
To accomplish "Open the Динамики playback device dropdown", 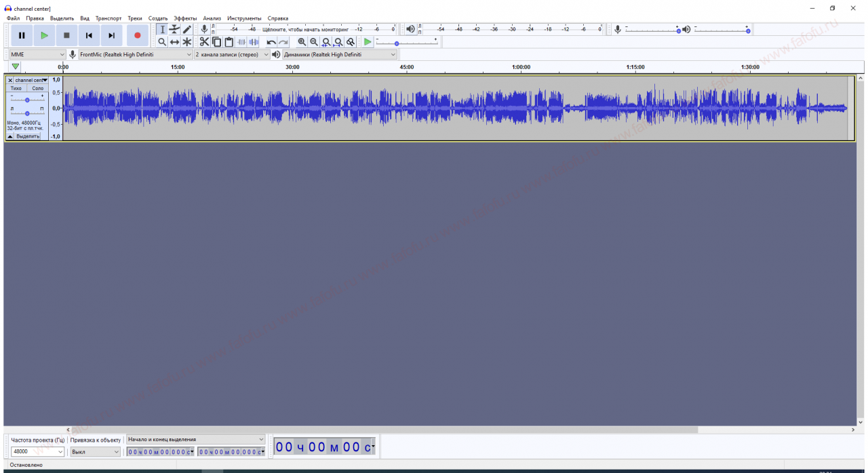I will (340, 54).
